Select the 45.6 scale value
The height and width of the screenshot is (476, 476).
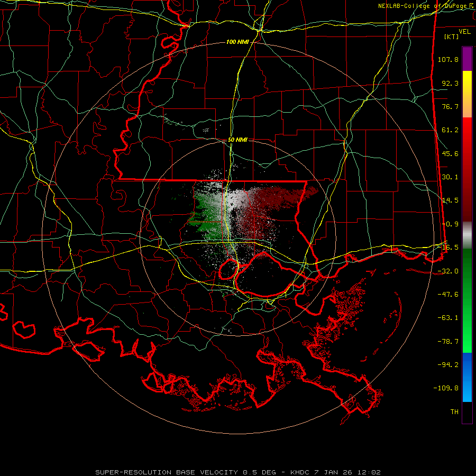(x=450, y=153)
